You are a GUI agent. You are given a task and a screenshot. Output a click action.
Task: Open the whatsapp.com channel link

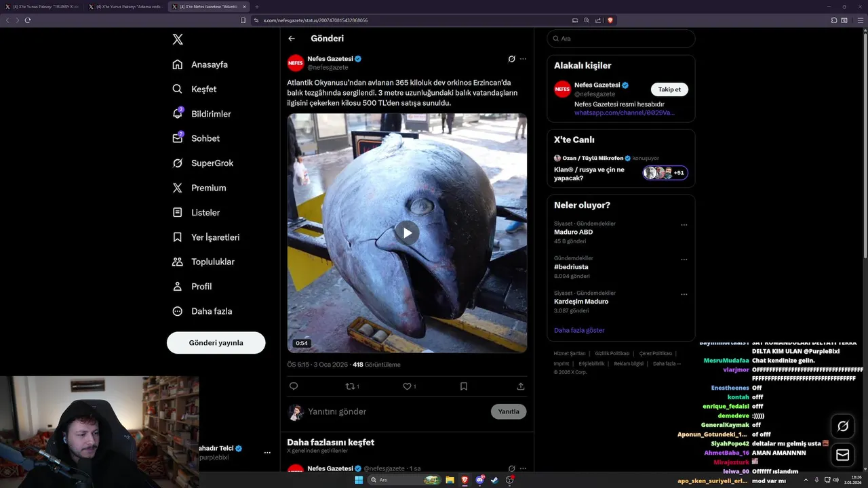pos(625,113)
